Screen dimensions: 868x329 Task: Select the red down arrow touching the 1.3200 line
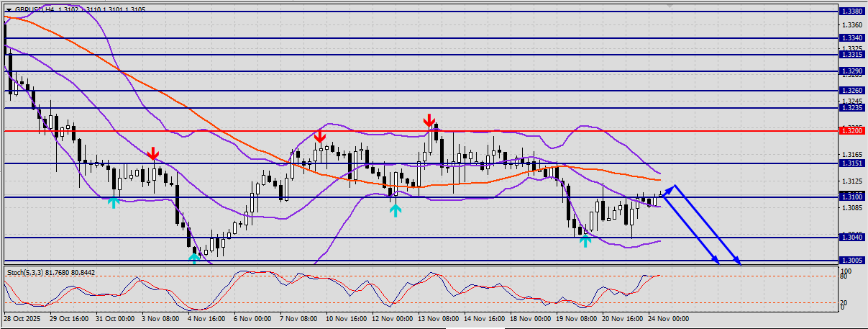[320, 135]
